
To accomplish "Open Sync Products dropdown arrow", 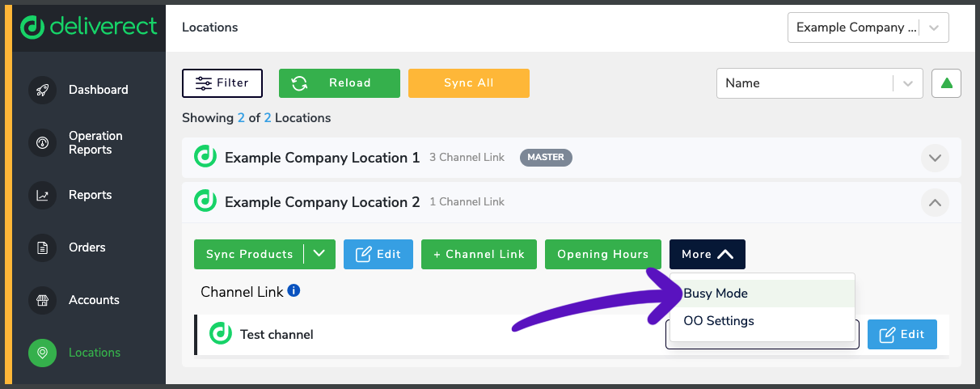I will click(x=319, y=254).
